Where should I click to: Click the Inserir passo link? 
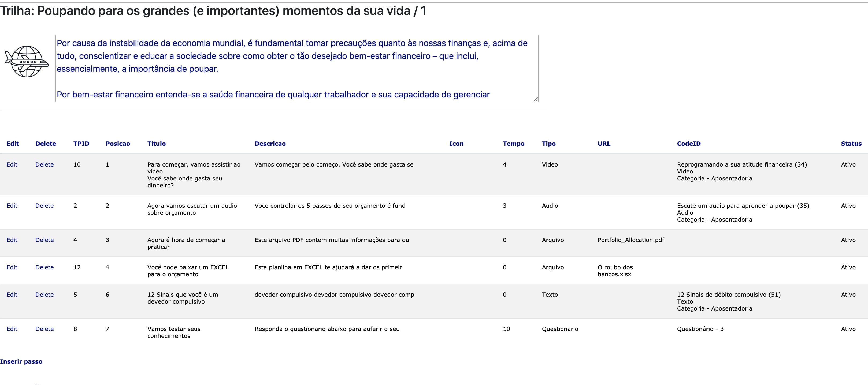point(21,361)
